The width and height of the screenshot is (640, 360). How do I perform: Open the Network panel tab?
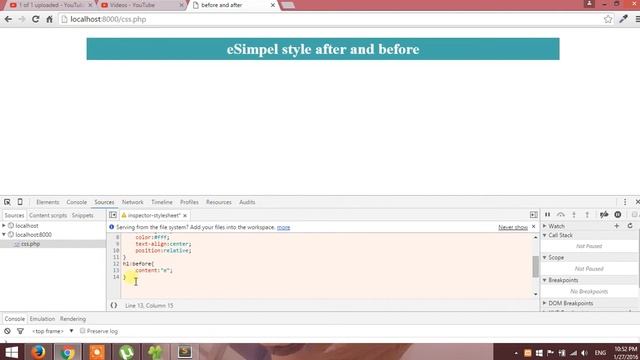tap(133, 202)
